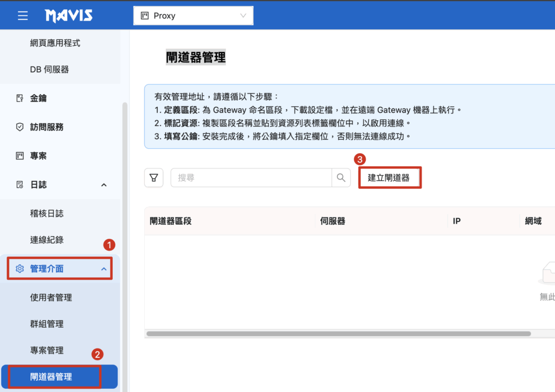Select 閘道器管理 in the sidebar
Image resolution: width=555 pixels, height=392 pixels.
[51, 377]
